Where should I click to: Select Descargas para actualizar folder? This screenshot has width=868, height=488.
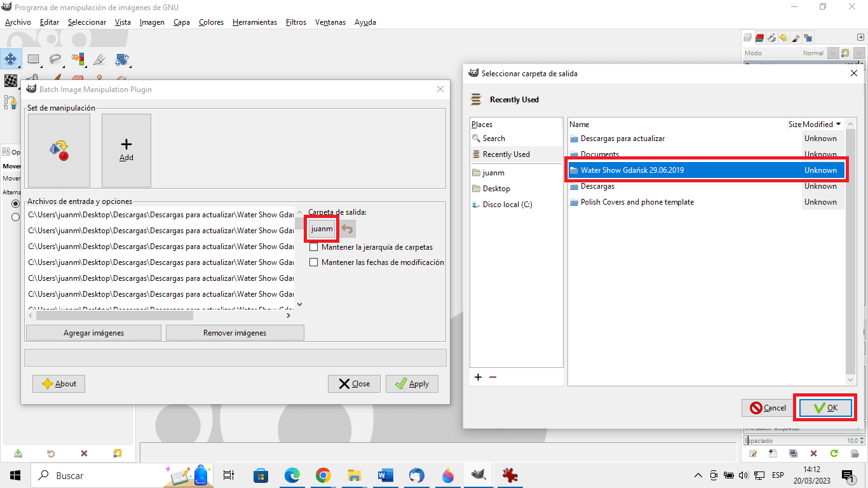pyautogui.click(x=706, y=139)
